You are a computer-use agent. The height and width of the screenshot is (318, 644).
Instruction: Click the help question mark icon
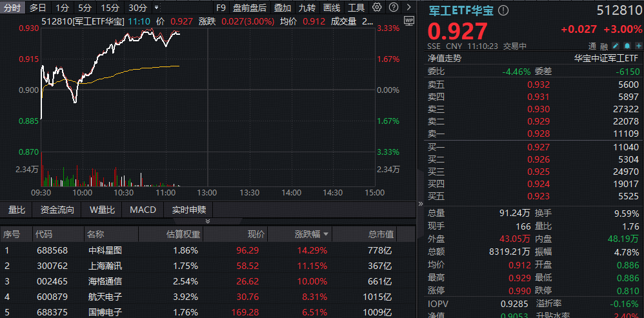392,8
